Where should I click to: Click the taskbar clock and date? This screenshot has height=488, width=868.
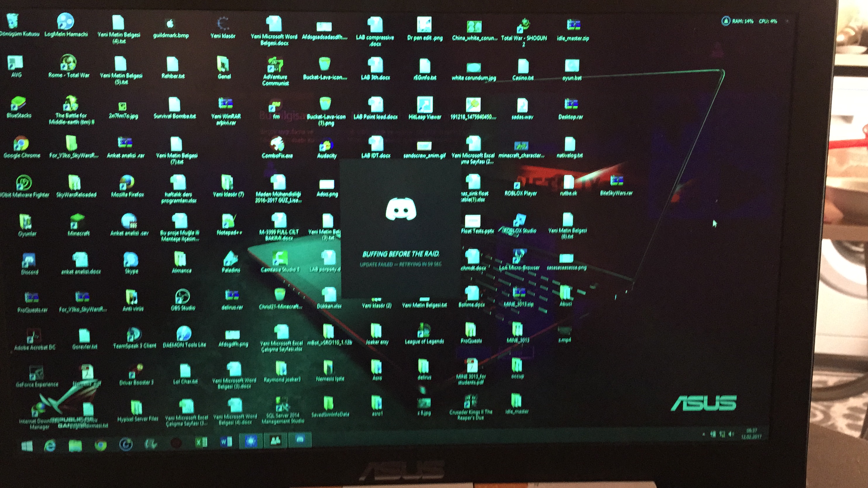(751, 433)
